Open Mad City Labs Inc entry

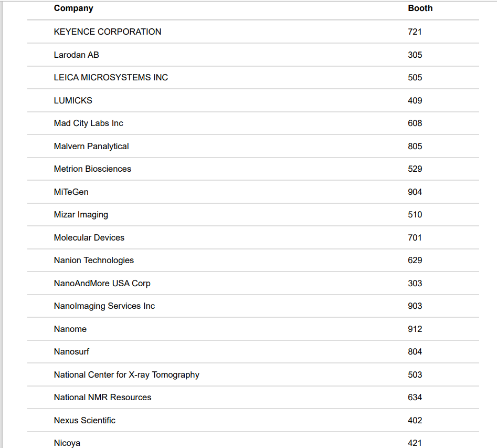89,123
